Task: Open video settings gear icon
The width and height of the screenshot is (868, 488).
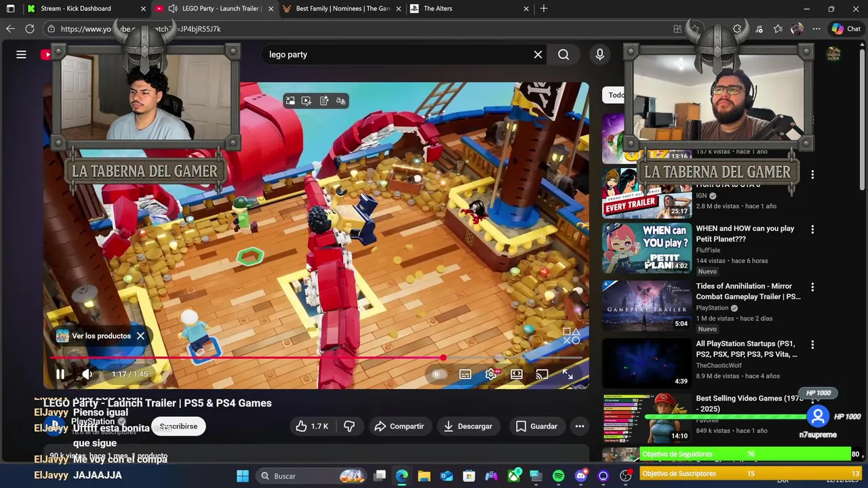Action: click(491, 374)
